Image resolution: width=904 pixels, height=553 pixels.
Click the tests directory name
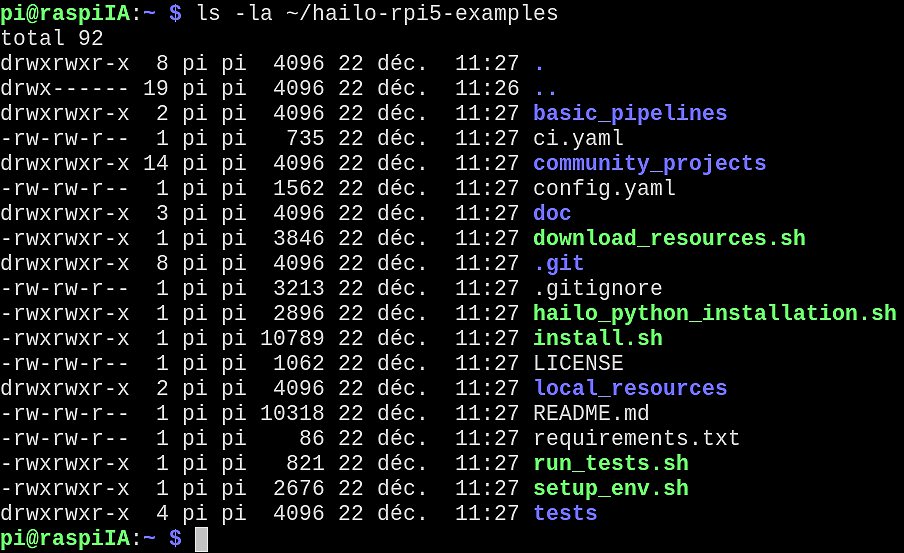pos(565,513)
